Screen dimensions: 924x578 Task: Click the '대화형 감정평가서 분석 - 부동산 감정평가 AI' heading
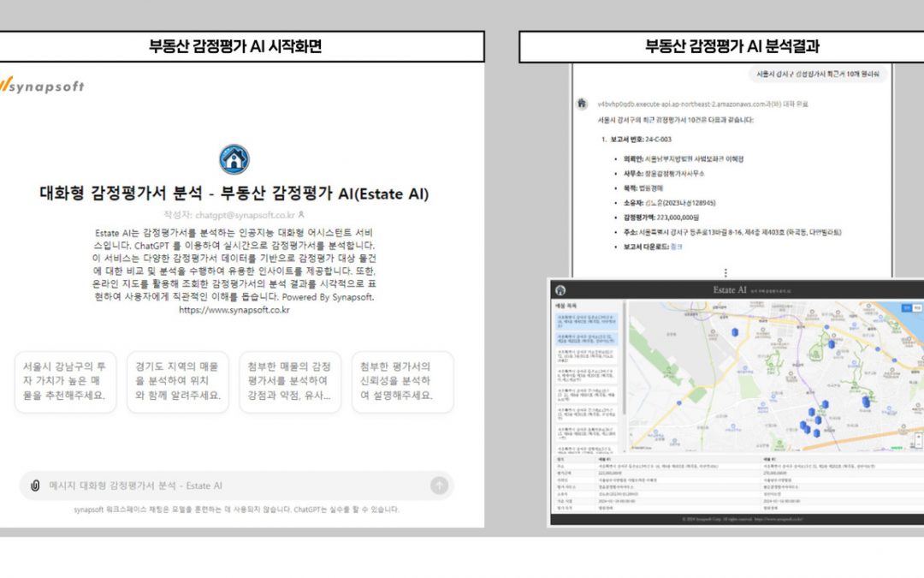(234, 194)
